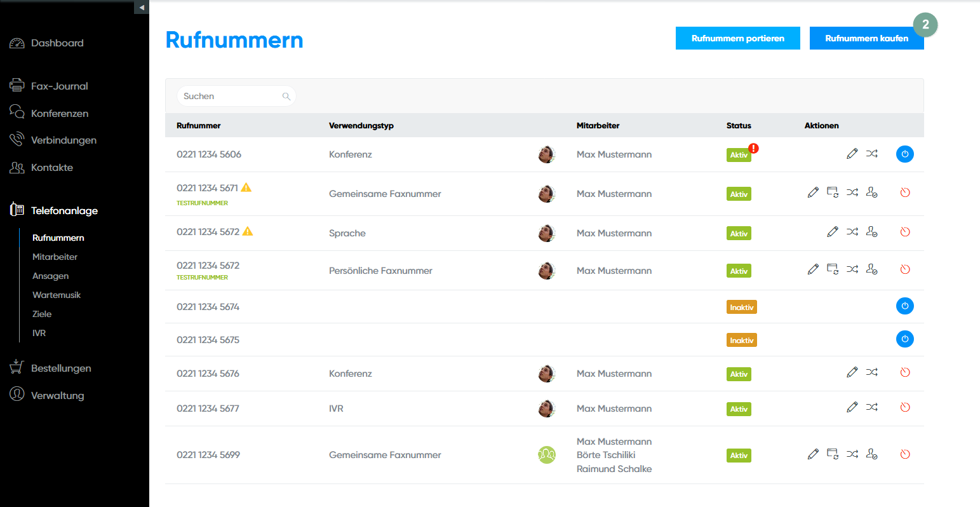Click red alert badge on first Aktiv status
This screenshot has height=507, width=980.
(x=753, y=149)
